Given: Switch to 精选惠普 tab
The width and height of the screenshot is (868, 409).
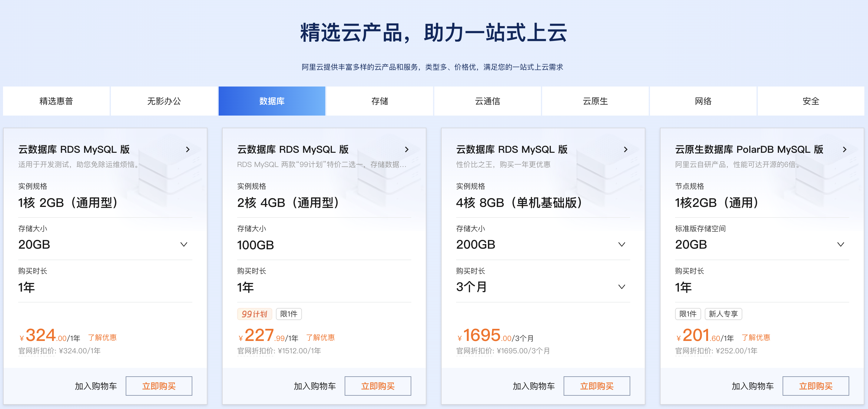Looking at the screenshot, I should pyautogui.click(x=56, y=101).
